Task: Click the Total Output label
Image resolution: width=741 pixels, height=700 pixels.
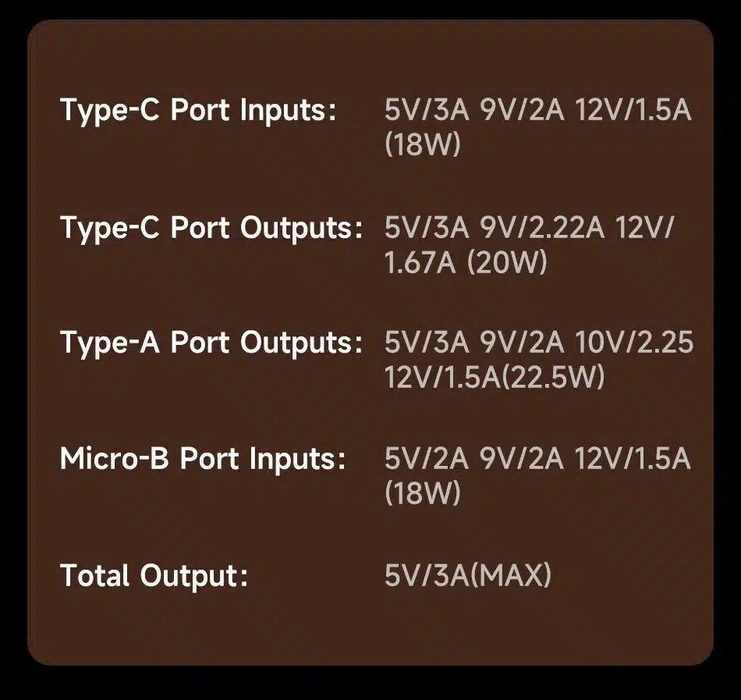Action: 154,576
